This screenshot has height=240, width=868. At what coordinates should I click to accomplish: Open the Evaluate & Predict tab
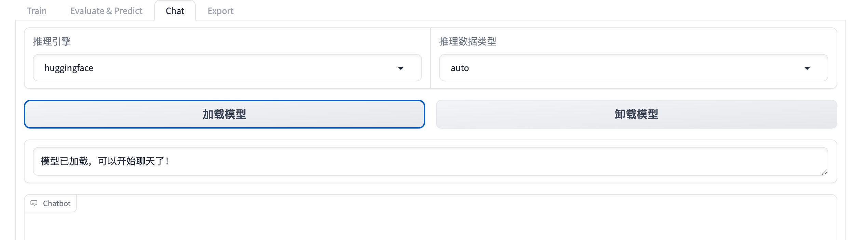coord(106,11)
